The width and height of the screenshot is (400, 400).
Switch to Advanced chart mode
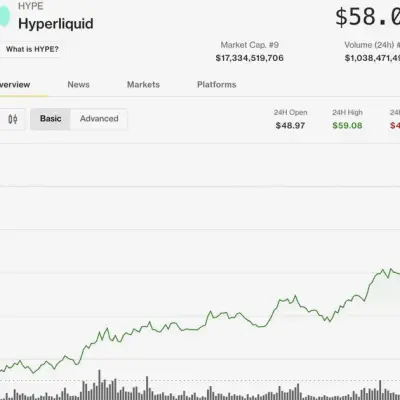[99, 119]
